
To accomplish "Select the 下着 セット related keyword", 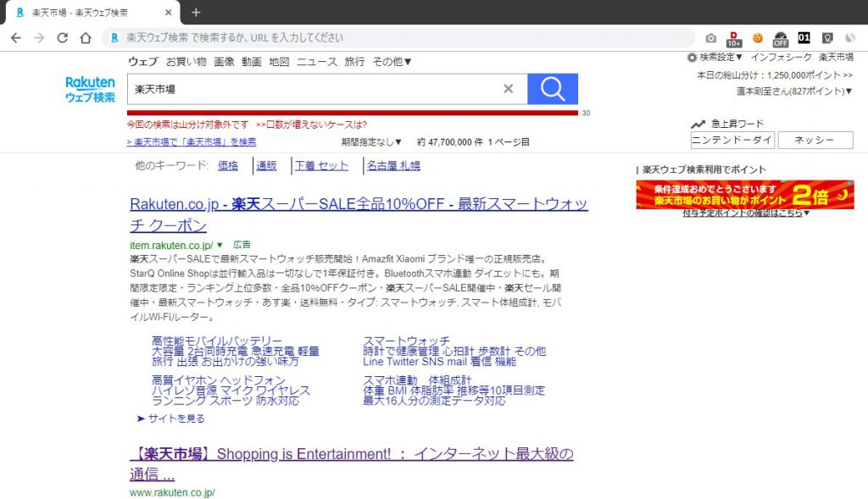I will [x=321, y=165].
